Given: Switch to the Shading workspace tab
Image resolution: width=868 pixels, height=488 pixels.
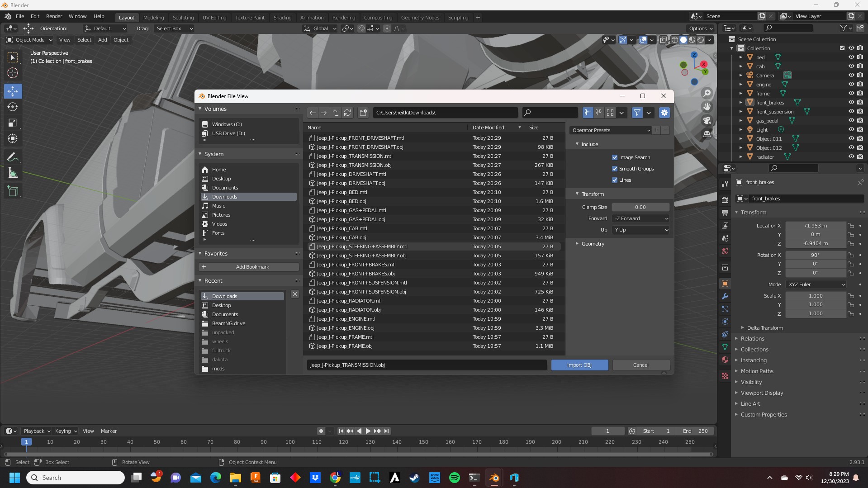Looking at the screenshot, I should [282, 18].
